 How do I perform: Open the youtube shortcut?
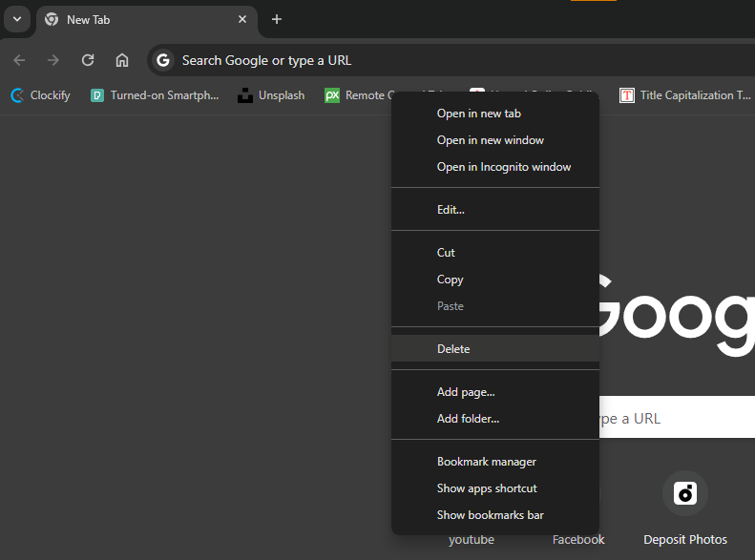coord(472,540)
